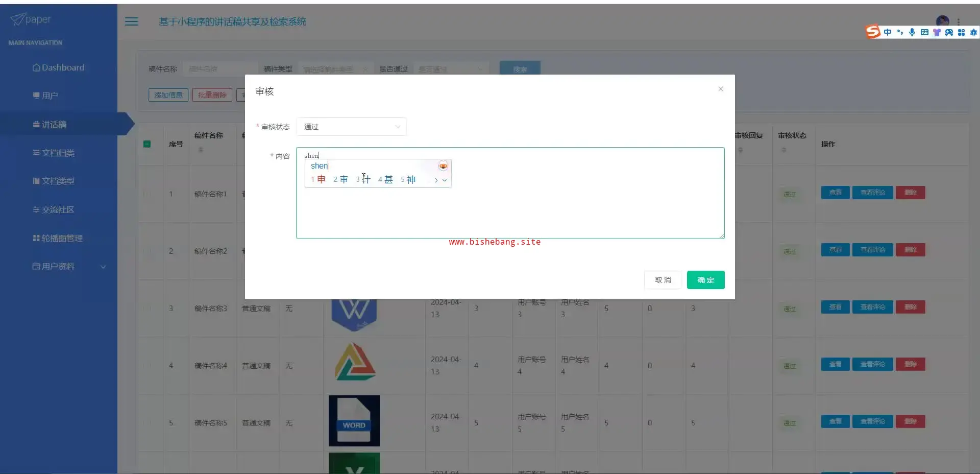
Task: Confirm the review with the 确定 button
Action: (x=706, y=280)
